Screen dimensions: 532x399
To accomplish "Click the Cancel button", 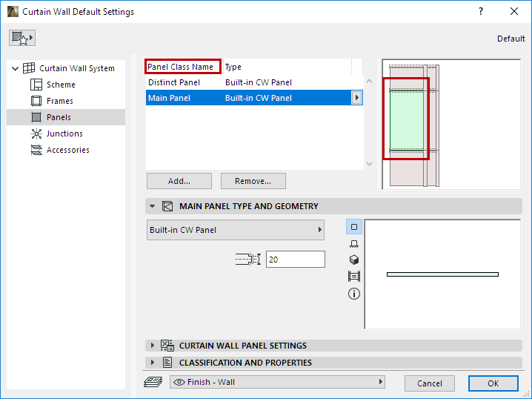I will (x=430, y=383).
